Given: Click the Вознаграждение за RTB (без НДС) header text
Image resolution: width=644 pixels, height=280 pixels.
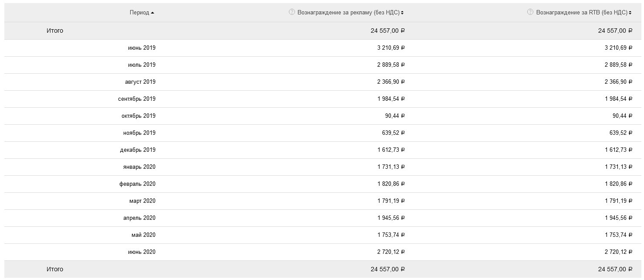Looking at the screenshot, I should coord(582,13).
